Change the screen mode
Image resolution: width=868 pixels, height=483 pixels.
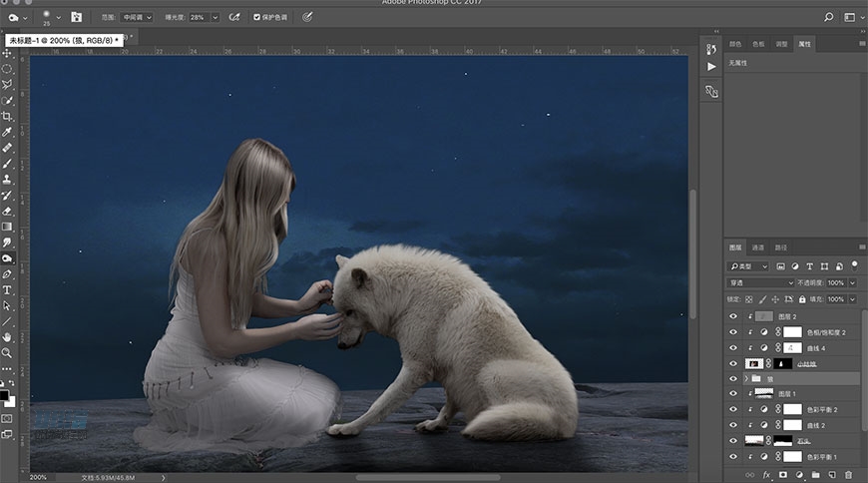pyautogui.click(x=7, y=435)
